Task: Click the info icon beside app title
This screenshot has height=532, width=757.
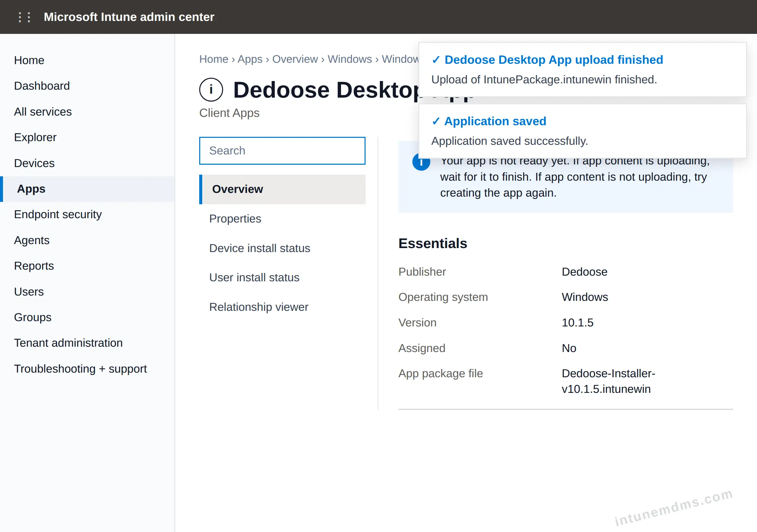Action: coord(211,90)
